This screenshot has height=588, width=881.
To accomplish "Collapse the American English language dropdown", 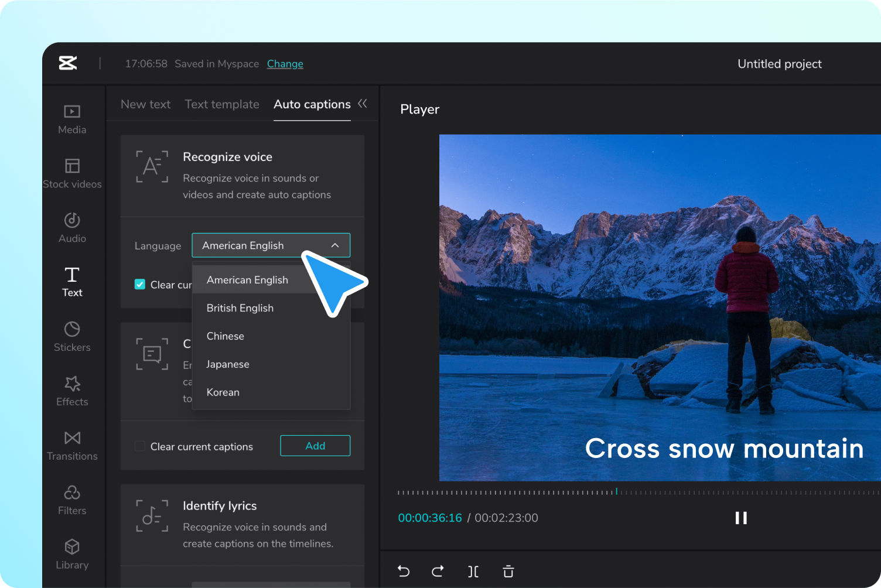I will click(271, 245).
